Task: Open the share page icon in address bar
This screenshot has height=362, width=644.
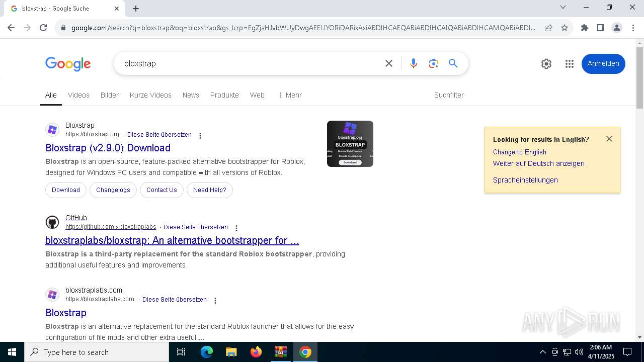Action: 548,28
